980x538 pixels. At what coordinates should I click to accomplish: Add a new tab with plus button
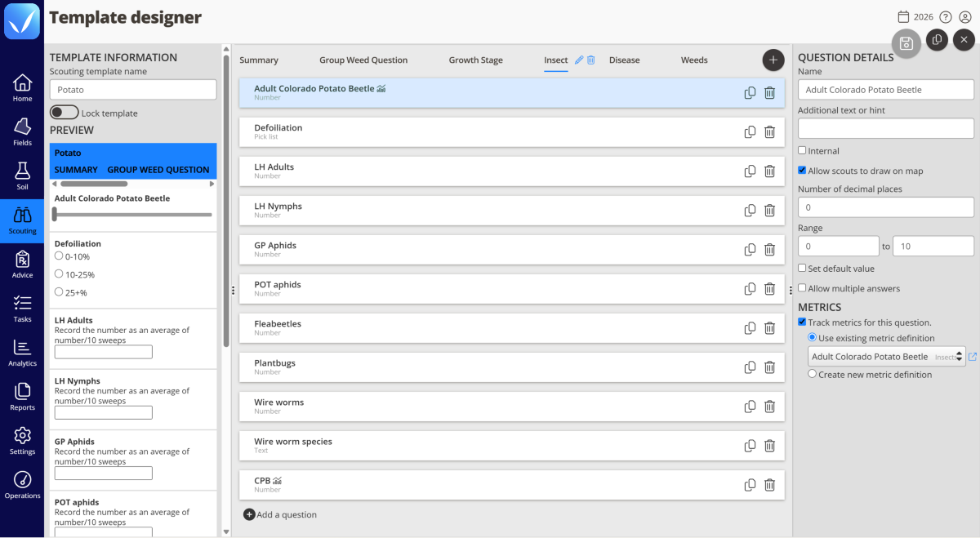click(x=773, y=60)
